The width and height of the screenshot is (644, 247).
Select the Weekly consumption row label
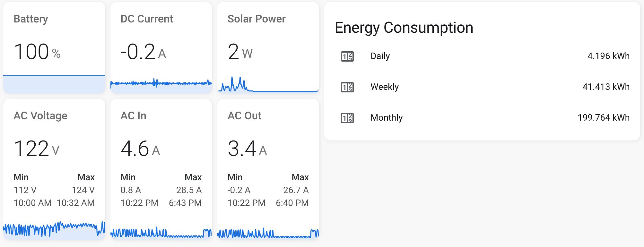(x=385, y=87)
